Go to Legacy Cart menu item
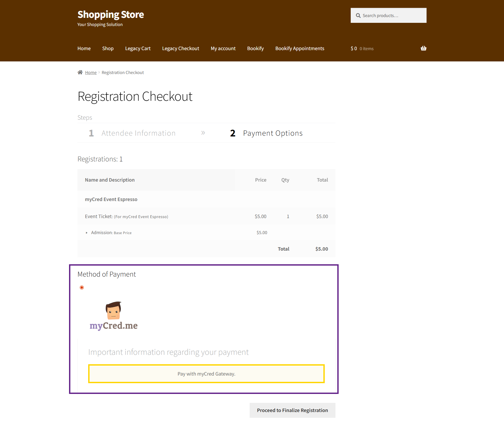 (138, 49)
